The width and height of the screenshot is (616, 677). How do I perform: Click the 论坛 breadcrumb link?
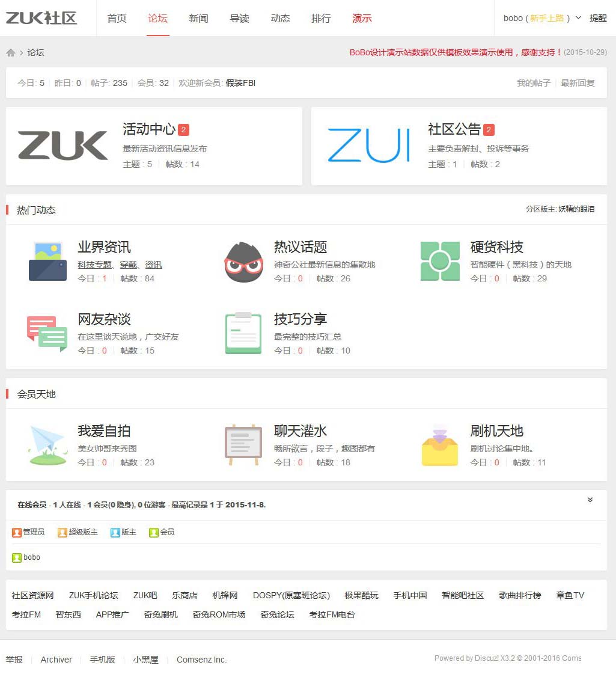pos(36,53)
